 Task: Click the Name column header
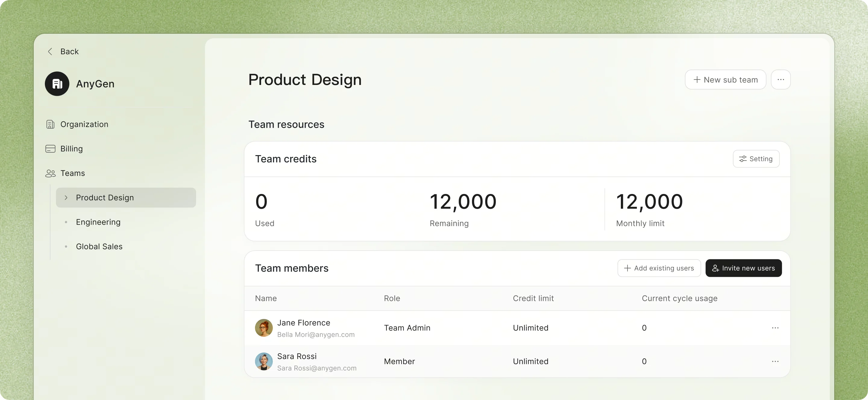point(266,298)
